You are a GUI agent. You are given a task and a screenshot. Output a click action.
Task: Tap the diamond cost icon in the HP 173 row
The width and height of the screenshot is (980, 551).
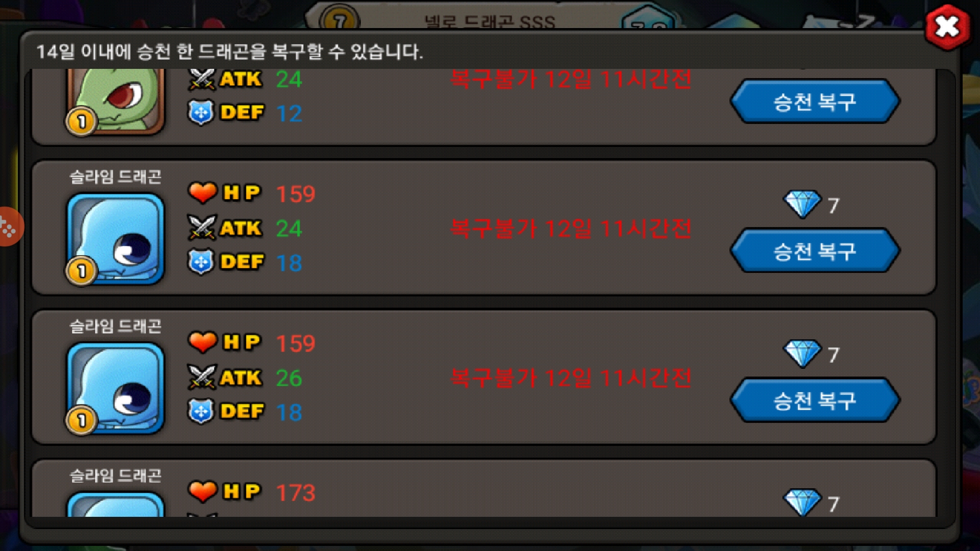(802, 503)
